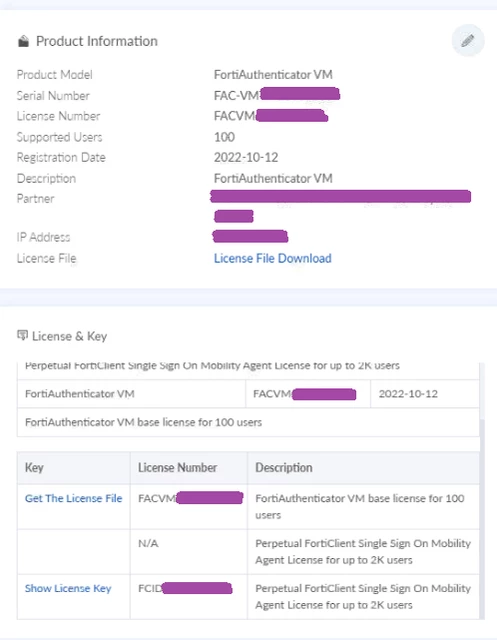Viewport: 497px width, 640px height.
Task: Click the Supported Users value 100
Action: [x=224, y=137]
